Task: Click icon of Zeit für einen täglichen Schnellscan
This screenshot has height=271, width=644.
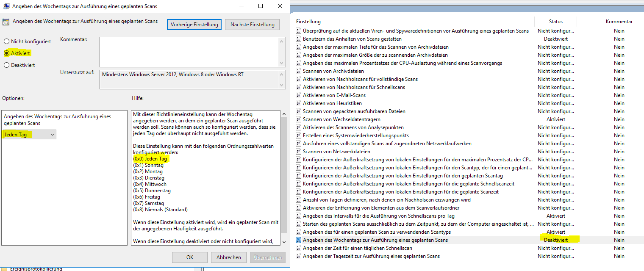Action: [x=298, y=248]
